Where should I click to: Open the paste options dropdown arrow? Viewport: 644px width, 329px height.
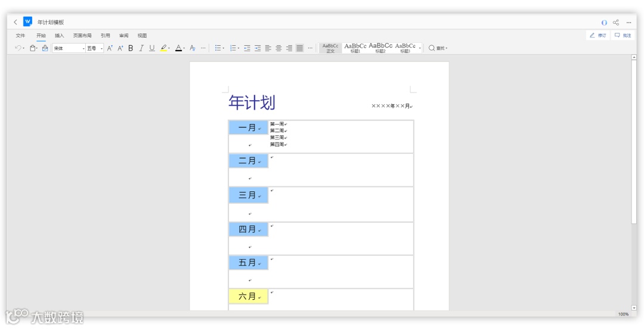pos(37,48)
